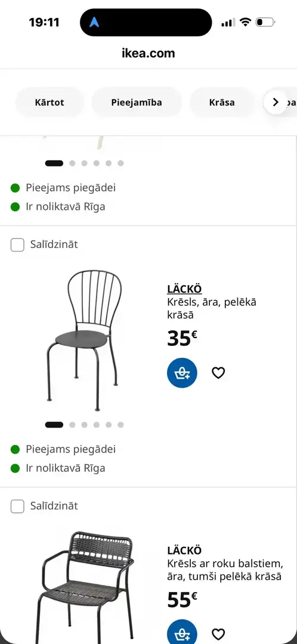The height and width of the screenshot is (644, 297).
Task: Tap the battery indicator icon
Action: tap(265, 22)
